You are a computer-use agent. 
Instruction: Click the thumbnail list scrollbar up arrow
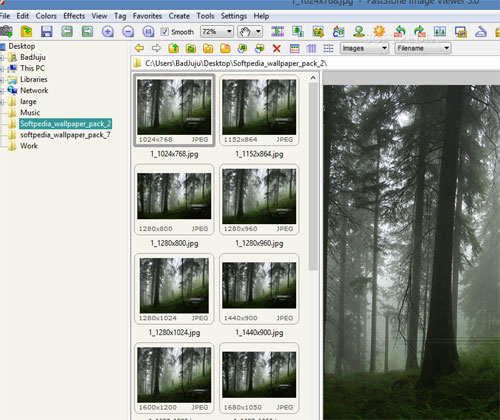(x=313, y=78)
